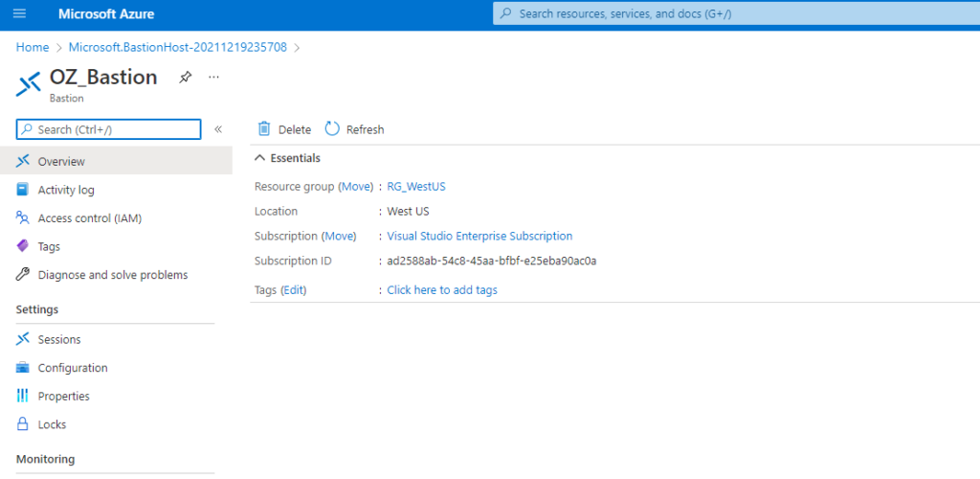Click the subscription ID value text
The image size is (980, 479).
491,261
